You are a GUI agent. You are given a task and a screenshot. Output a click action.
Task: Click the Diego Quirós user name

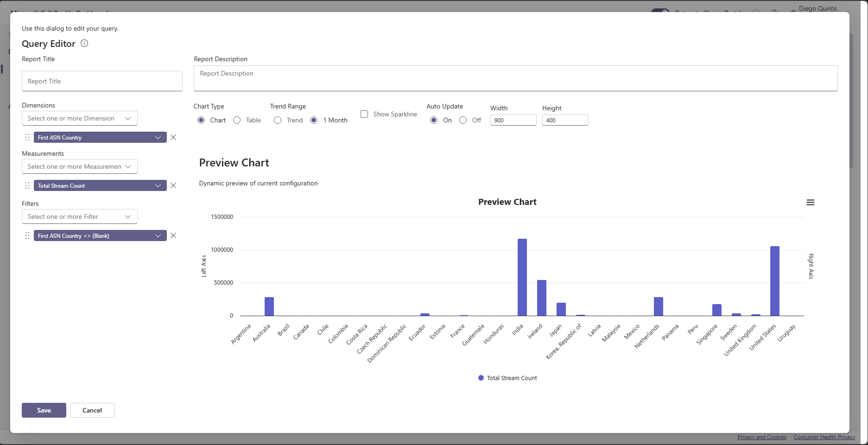click(x=818, y=8)
